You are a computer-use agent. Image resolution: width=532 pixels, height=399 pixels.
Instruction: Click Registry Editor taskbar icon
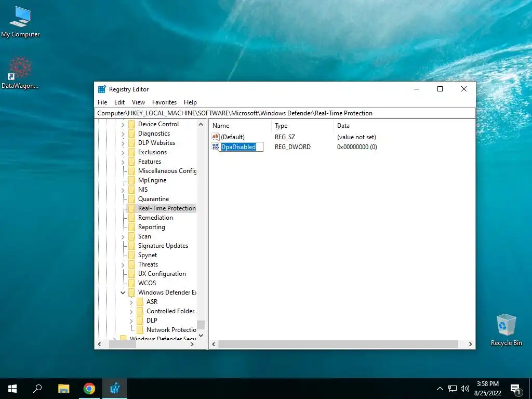coord(115,389)
